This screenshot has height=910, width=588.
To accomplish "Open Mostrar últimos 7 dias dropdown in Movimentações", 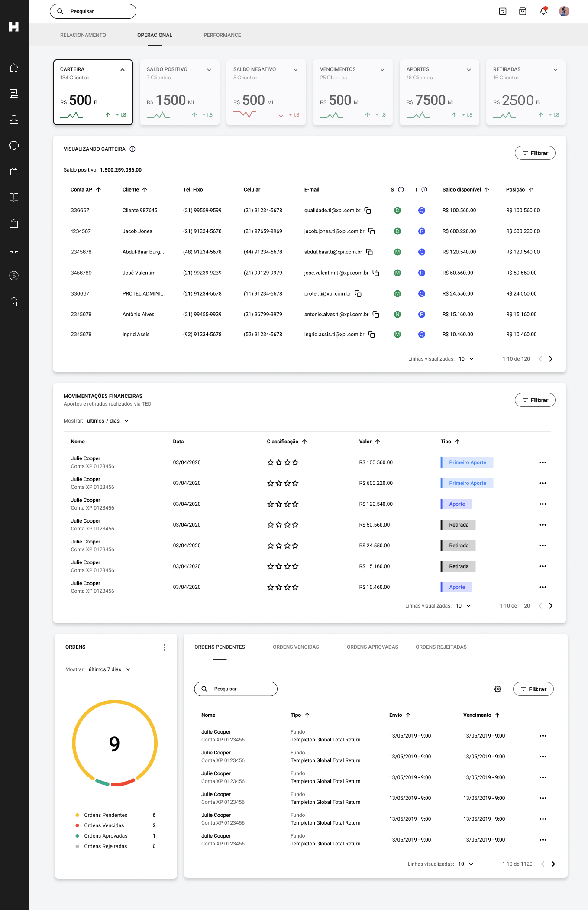I will click(x=108, y=421).
